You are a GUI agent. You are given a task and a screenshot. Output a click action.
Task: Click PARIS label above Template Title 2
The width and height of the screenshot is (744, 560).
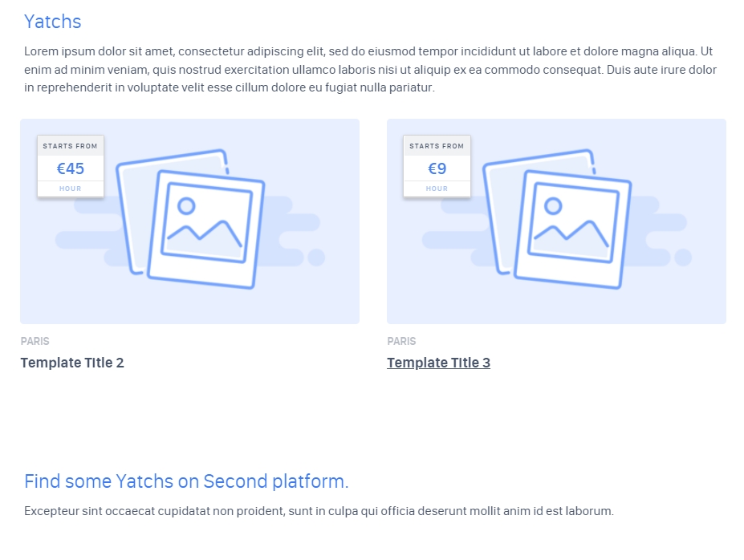pyautogui.click(x=35, y=342)
